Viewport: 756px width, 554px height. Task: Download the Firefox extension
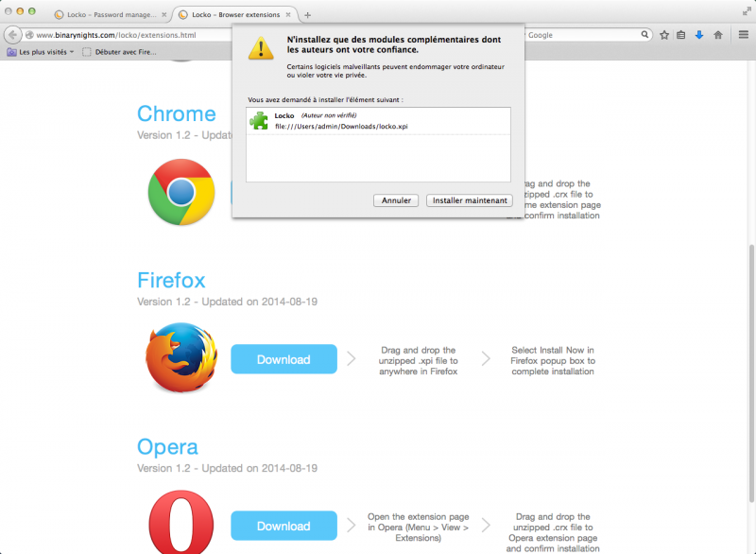tap(283, 359)
